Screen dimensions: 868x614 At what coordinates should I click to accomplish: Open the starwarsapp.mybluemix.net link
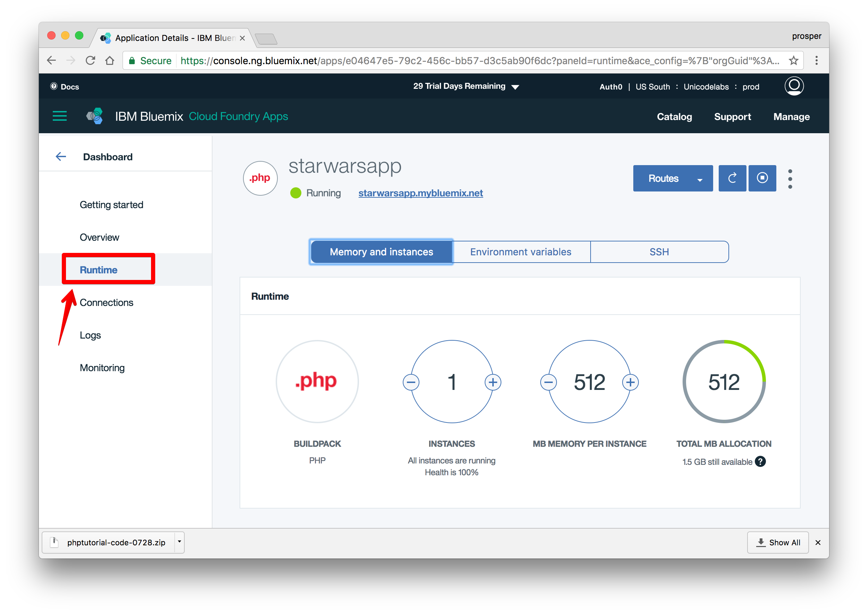[420, 193]
